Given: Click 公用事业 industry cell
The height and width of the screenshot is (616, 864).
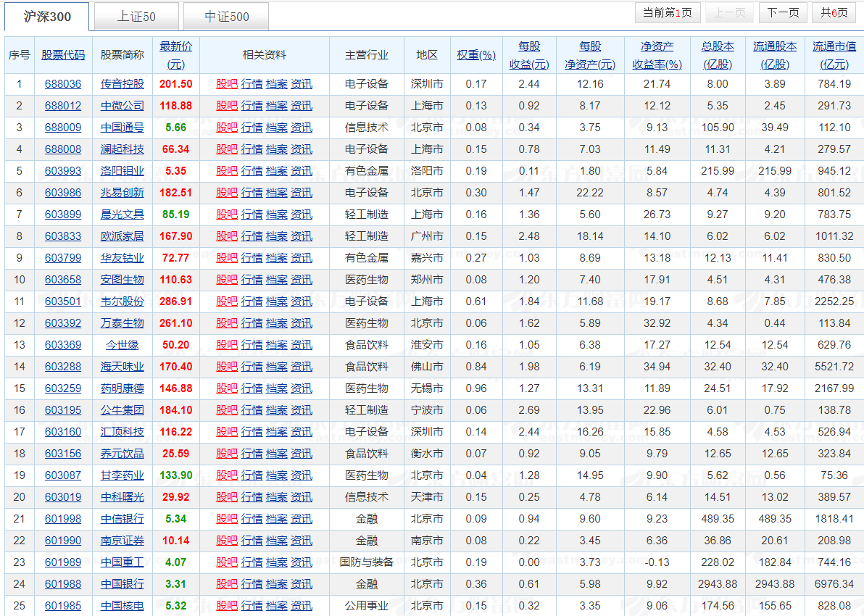Looking at the screenshot, I should (x=367, y=606).
